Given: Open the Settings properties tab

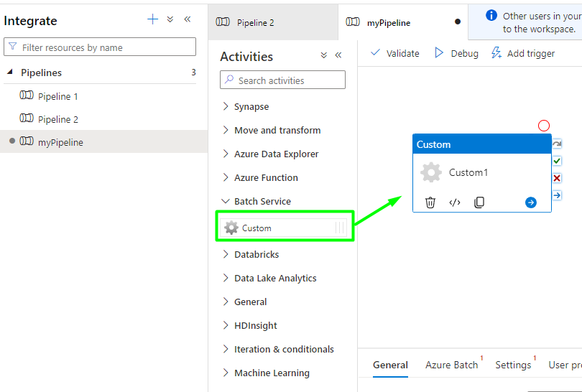Looking at the screenshot, I should (x=514, y=365).
